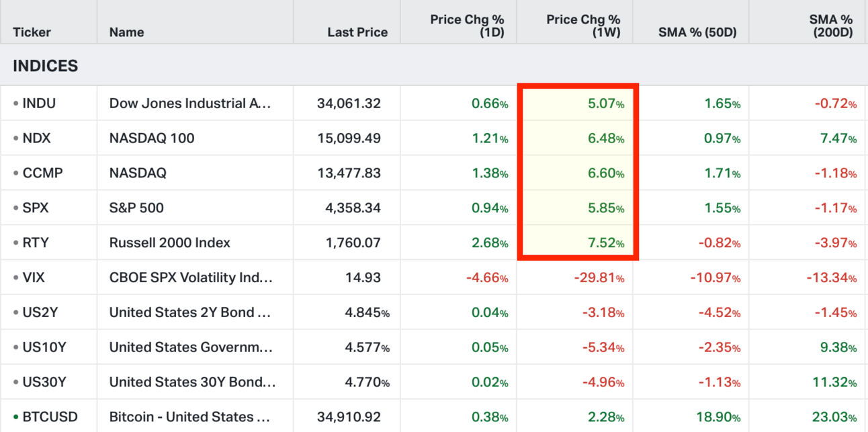Select CBOE SPX Volatility Index name

tap(191, 277)
